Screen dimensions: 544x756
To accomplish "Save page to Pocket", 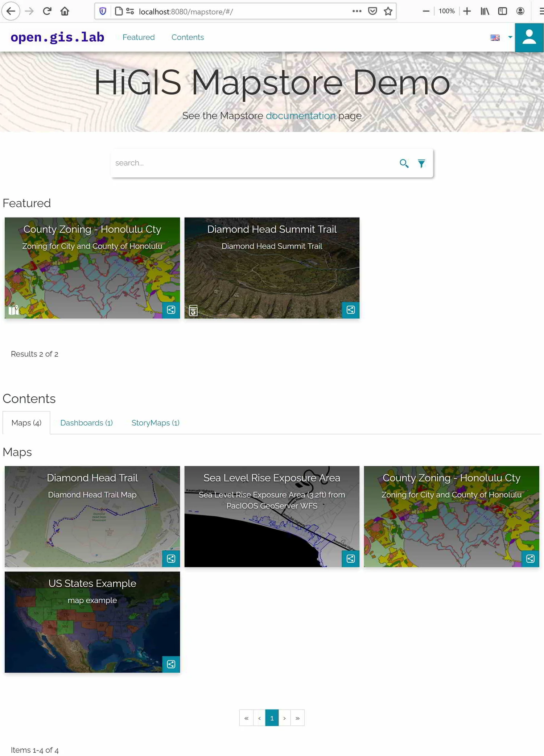I will [372, 11].
